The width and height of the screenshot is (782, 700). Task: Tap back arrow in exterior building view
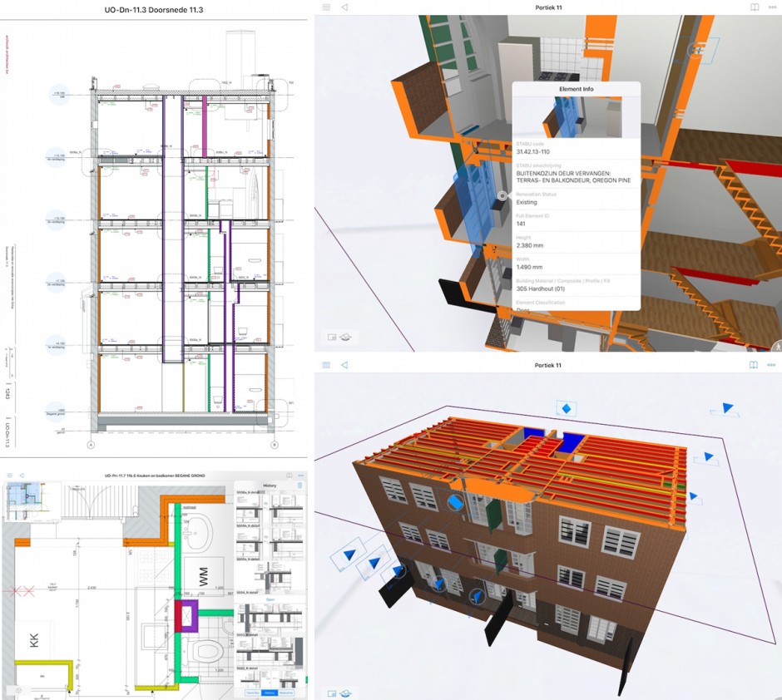[x=344, y=365]
